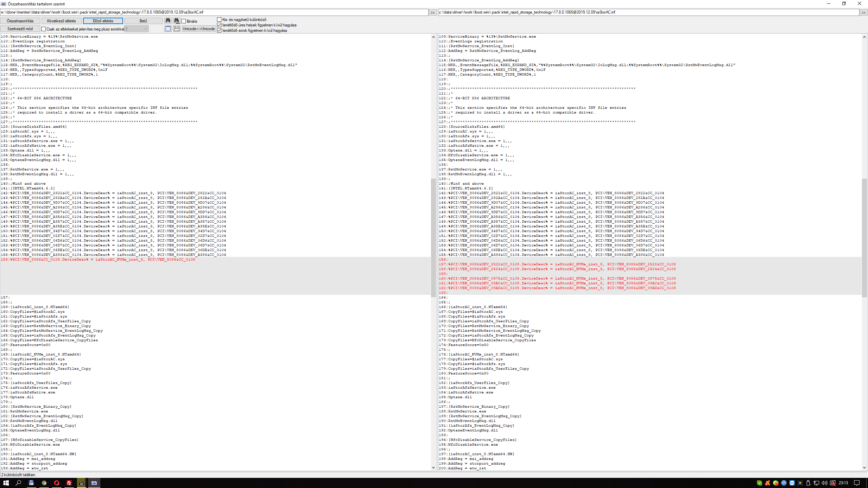The width and height of the screenshot is (868, 488).
Task: Click the blue window layout icon
Action: 168,29
